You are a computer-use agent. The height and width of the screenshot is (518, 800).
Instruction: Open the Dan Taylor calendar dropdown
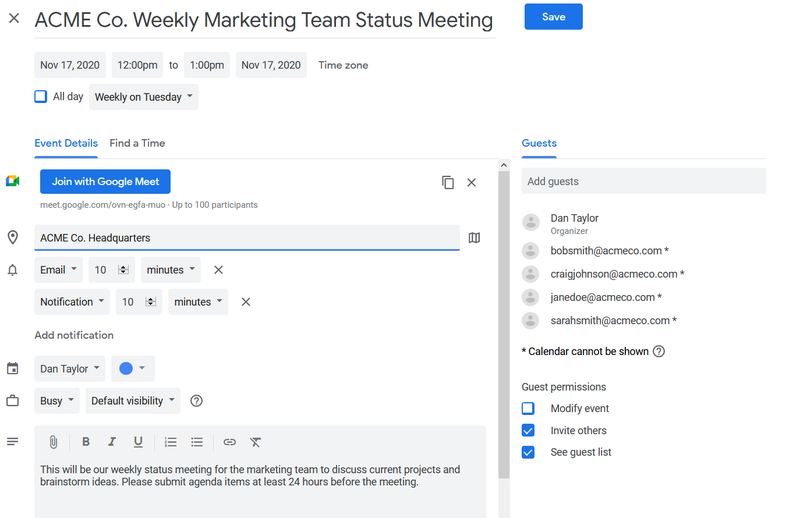pos(69,368)
